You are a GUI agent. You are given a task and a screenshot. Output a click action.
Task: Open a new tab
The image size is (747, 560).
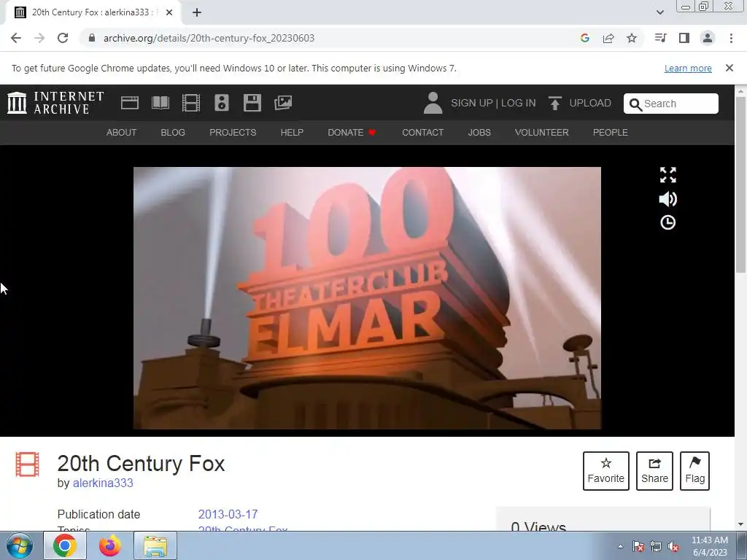point(197,12)
